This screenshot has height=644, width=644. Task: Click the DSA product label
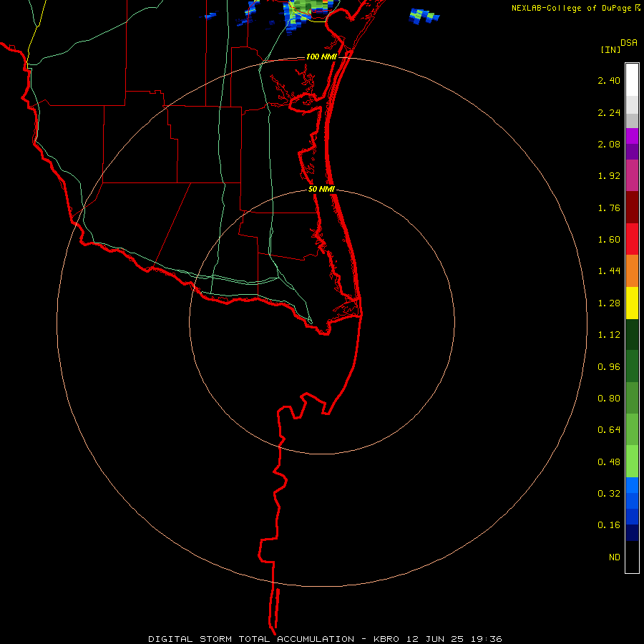coord(629,43)
